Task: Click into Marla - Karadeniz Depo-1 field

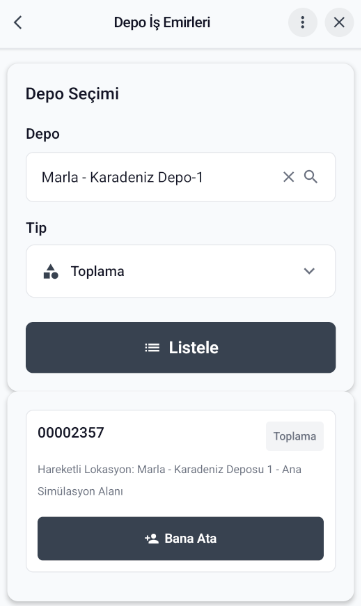Action: tap(180, 177)
